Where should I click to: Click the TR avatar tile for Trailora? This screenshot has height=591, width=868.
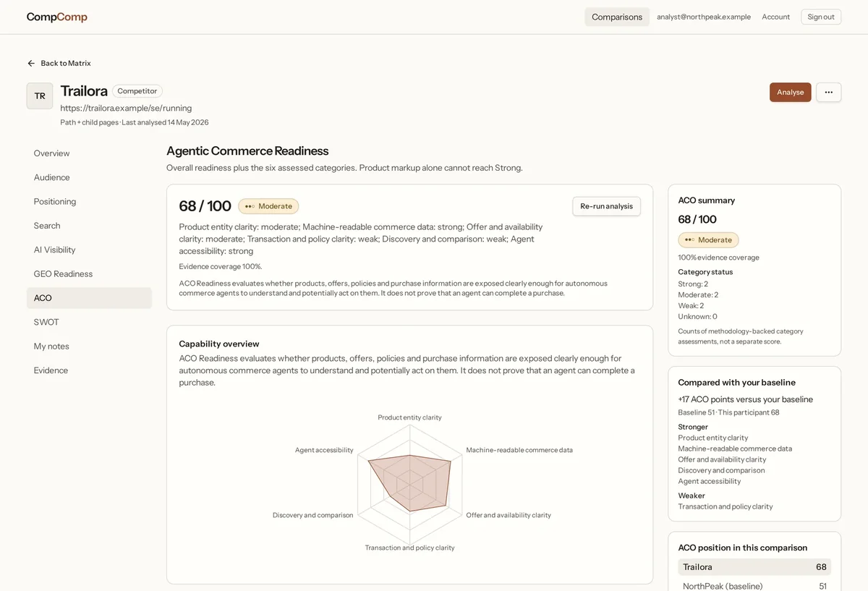[40, 95]
